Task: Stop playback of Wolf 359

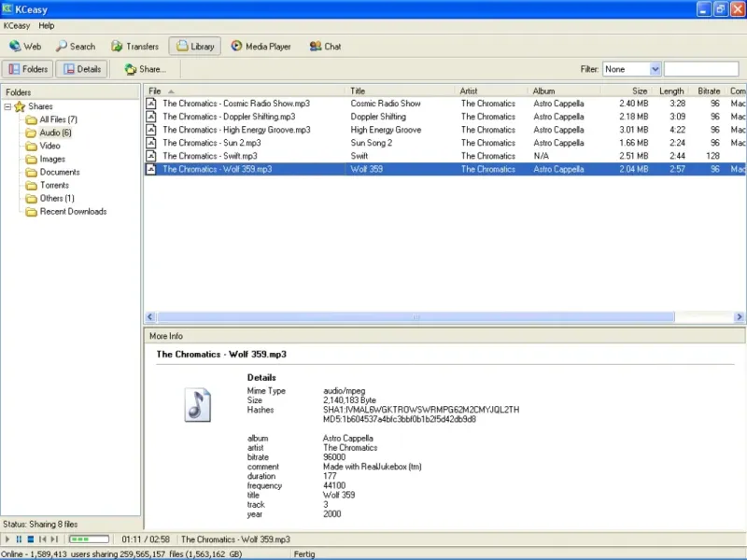Action: click(30, 539)
